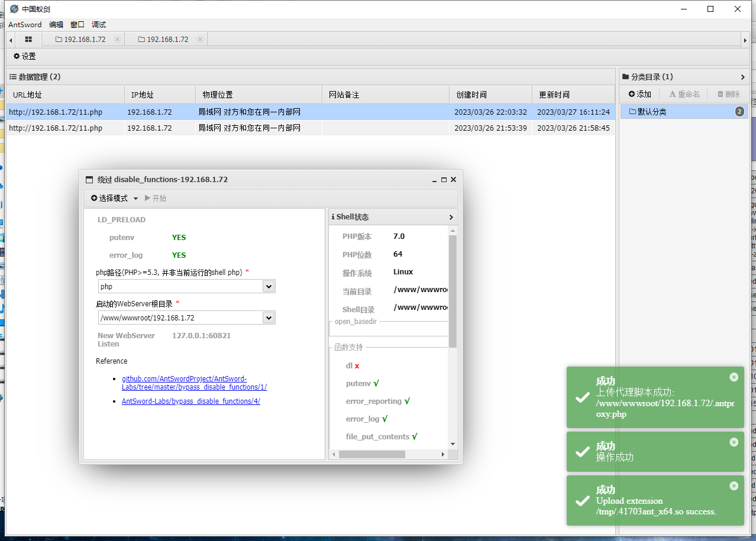Screen dimensions: 756x541
Task: Click the 添加 category button
Action: (640, 94)
